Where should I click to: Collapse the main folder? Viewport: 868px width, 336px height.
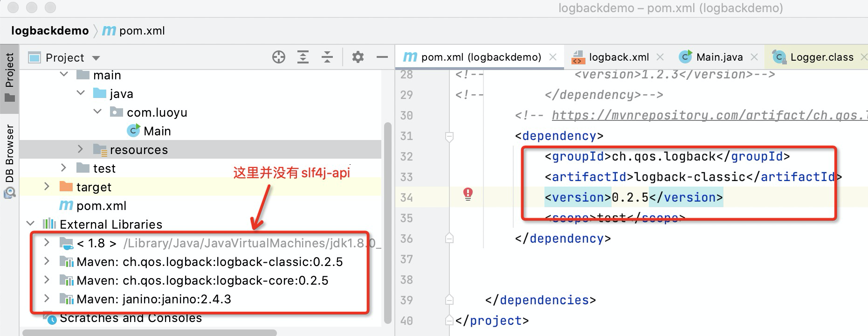pyautogui.click(x=64, y=75)
